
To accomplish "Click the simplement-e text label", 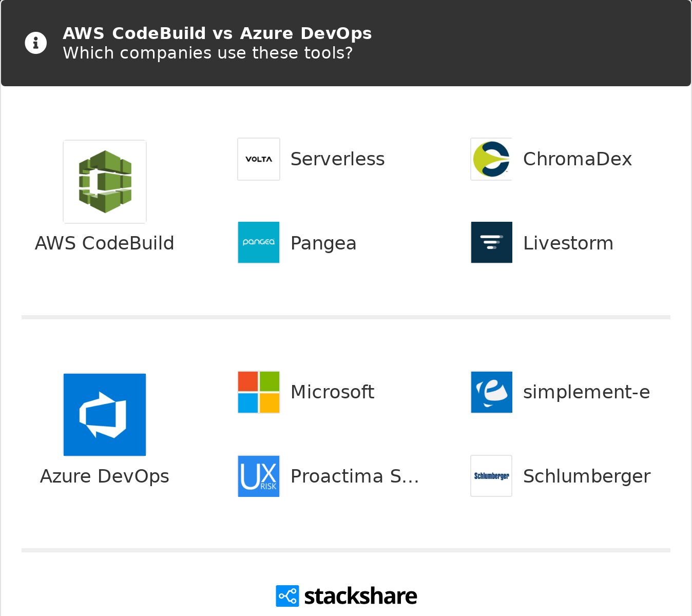I will click(586, 392).
